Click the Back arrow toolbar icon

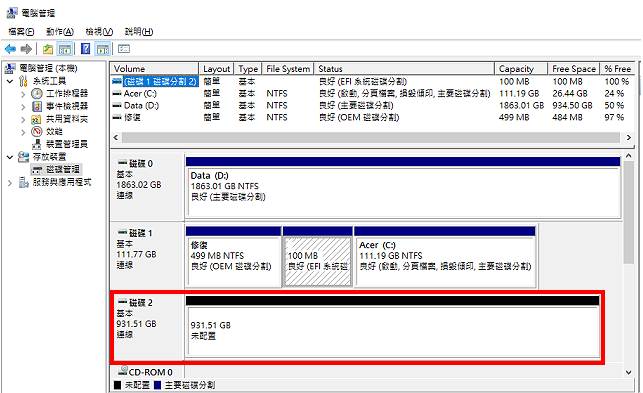pyautogui.click(x=10, y=49)
